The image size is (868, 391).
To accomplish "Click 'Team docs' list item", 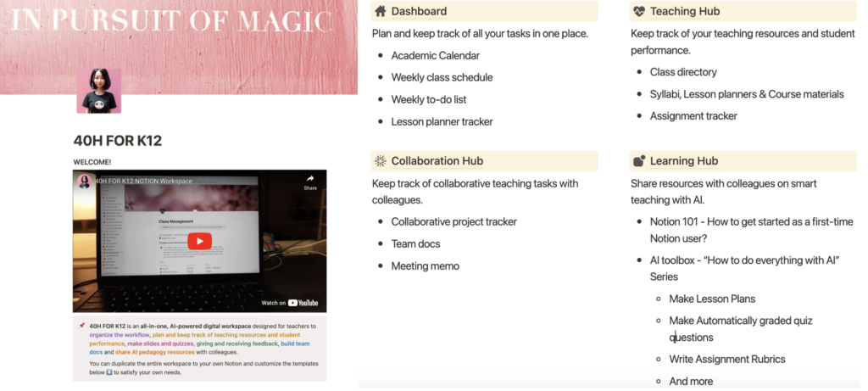I will 415,243.
